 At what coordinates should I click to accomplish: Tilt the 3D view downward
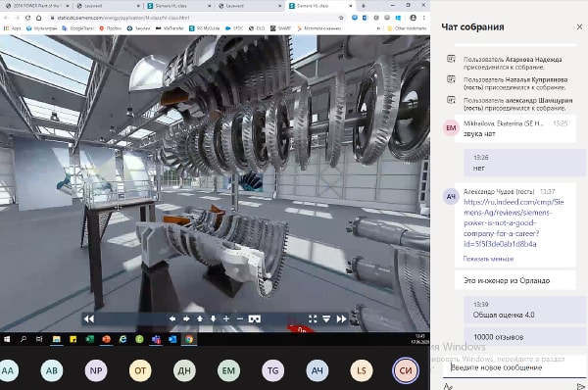[x=213, y=318]
